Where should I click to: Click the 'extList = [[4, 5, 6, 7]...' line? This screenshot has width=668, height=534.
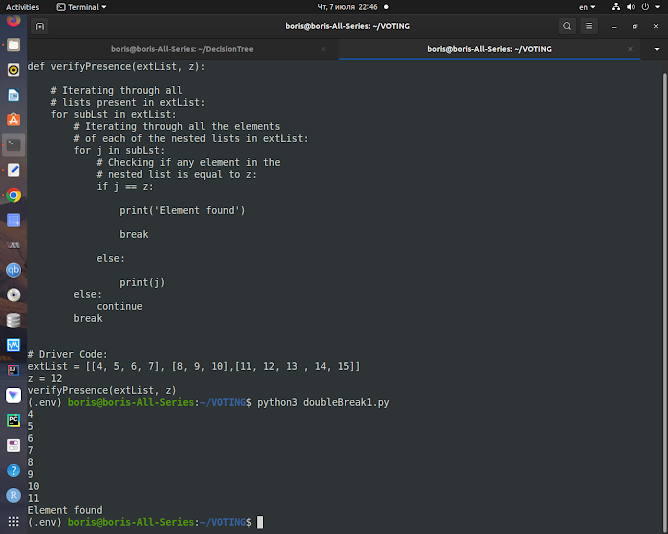tap(194, 367)
